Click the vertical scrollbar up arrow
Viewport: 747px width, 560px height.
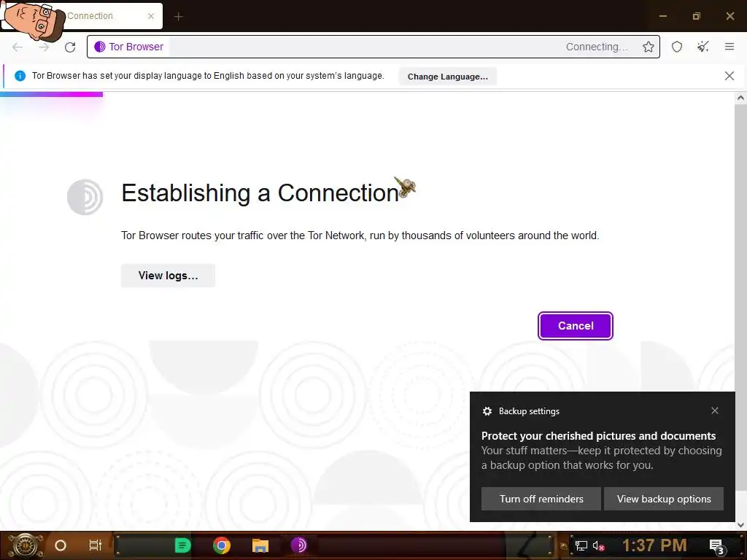(740, 98)
